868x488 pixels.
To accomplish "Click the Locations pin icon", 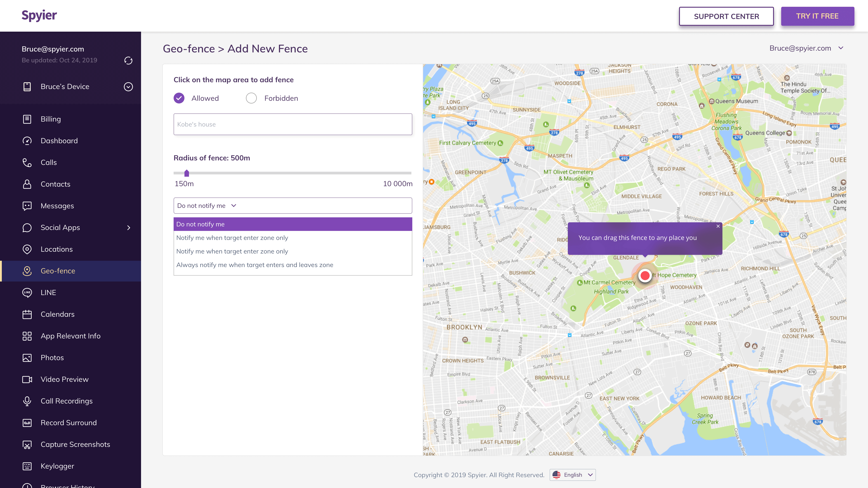I will click(27, 249).
